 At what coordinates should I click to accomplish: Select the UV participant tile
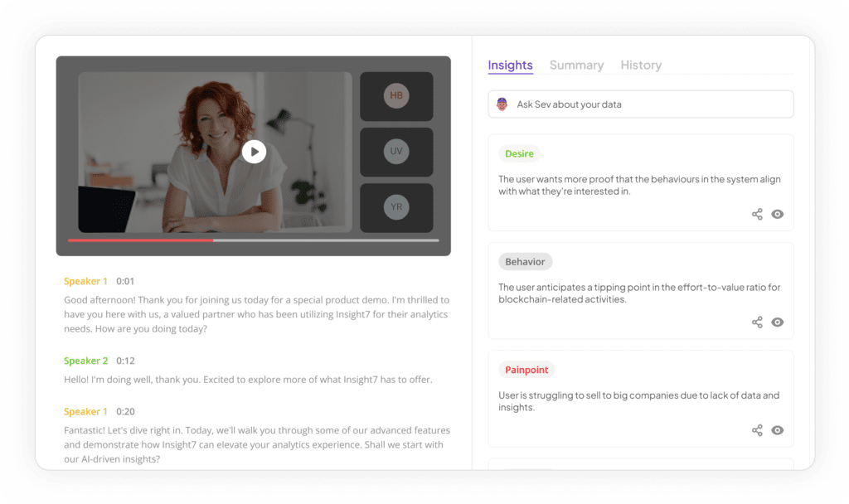pyautogui.click(x=396, y=152)
